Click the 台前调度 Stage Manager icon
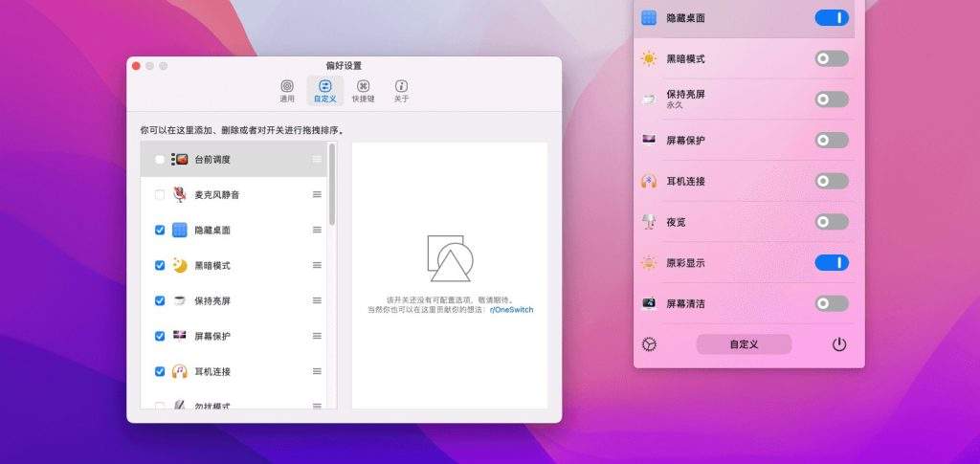 pos(179,160)
